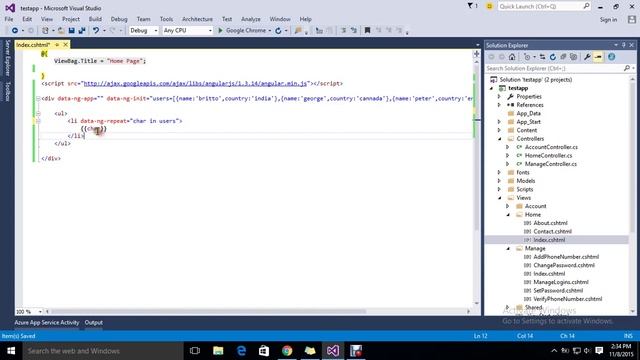Collapse the Manage folder
The height and width of the screenshot is (360, 640).
[x=508, y=248]
